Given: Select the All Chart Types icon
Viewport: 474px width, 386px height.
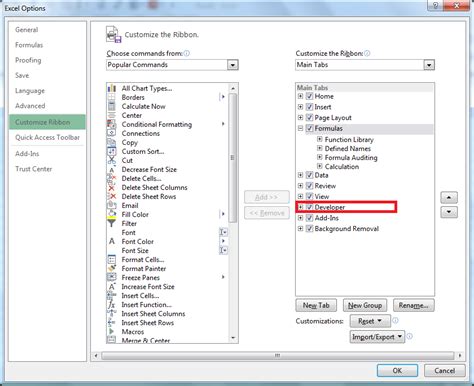Looking at the screenshot, I should 112,88.
